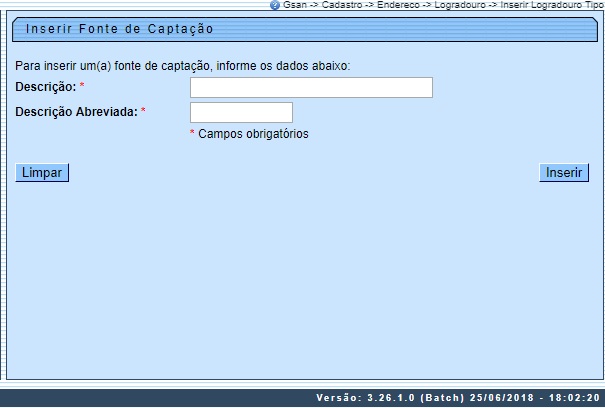Click the Descrição text field
Viewport: 605px width, 408px height.
311,88
